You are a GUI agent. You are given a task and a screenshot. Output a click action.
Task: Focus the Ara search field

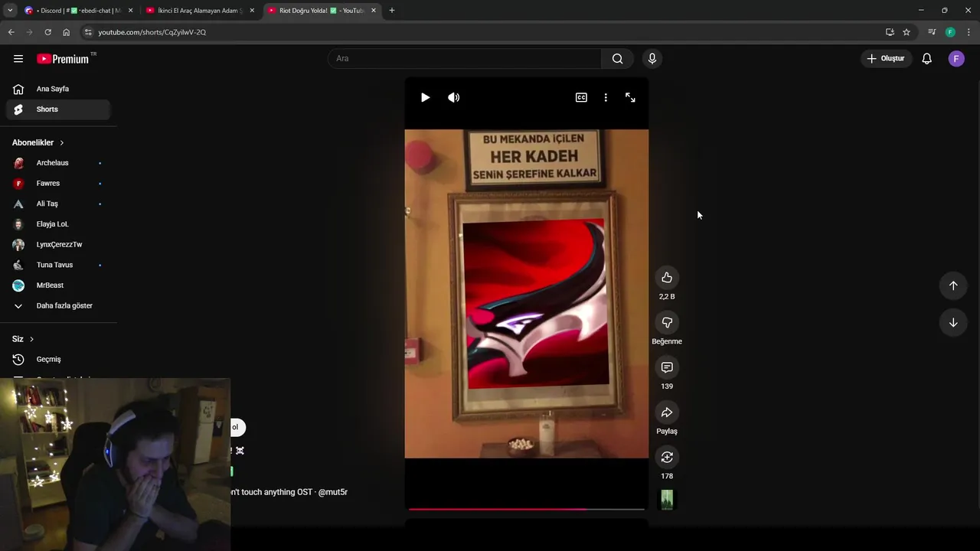tap(465, 59)
